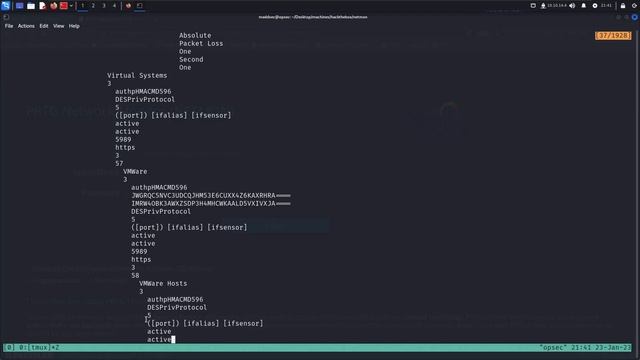Open the File menu
The image size is (640, 360).
(9, 26)
